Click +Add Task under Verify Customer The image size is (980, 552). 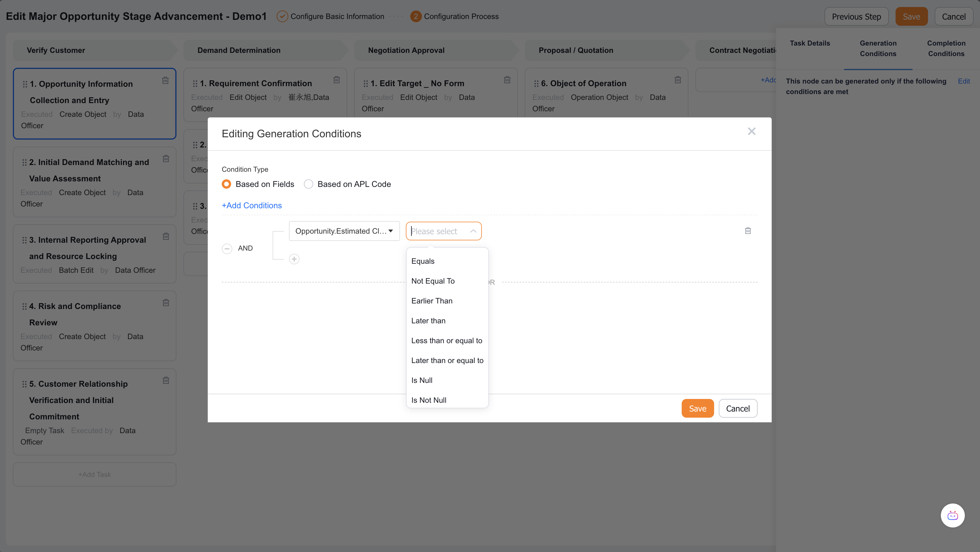click(x=95, y=475)
